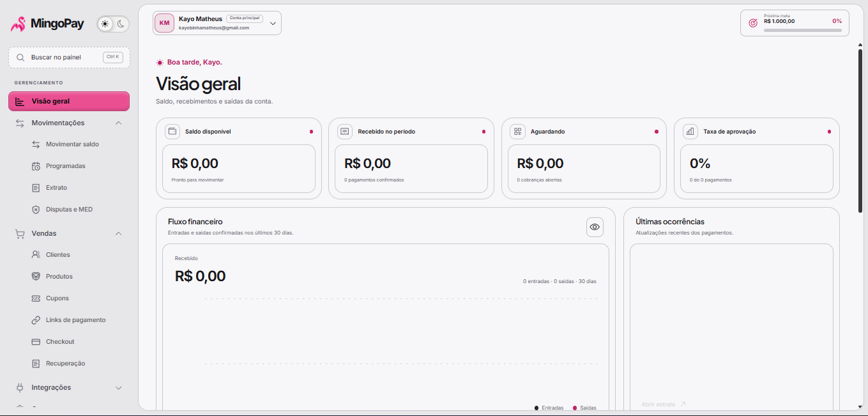Open the Cupons page
Image resolution: width=868 pixels, height=416 pixels.
57,298
